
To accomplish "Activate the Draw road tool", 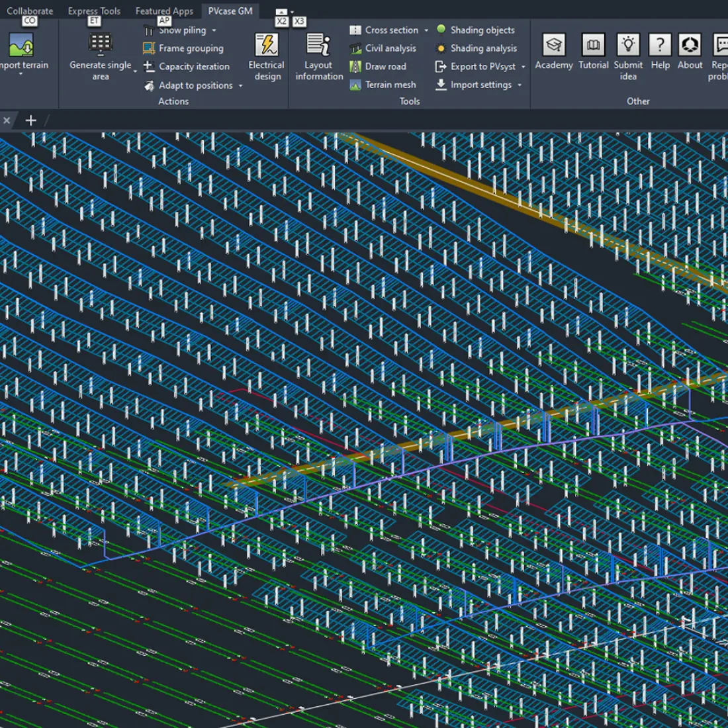I will [x=379, y=66].
